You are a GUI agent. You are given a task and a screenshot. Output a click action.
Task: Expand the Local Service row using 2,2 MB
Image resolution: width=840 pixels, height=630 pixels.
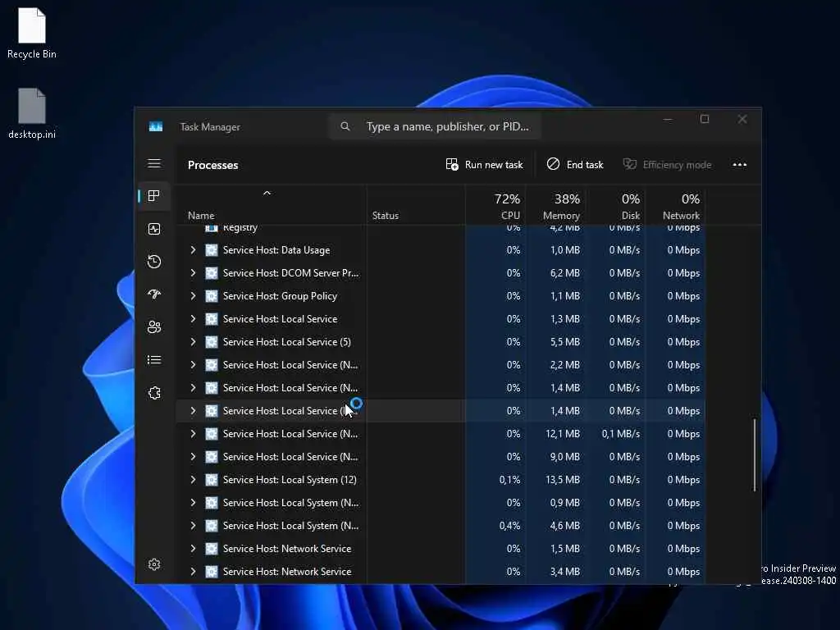click(x=193, y=365)
